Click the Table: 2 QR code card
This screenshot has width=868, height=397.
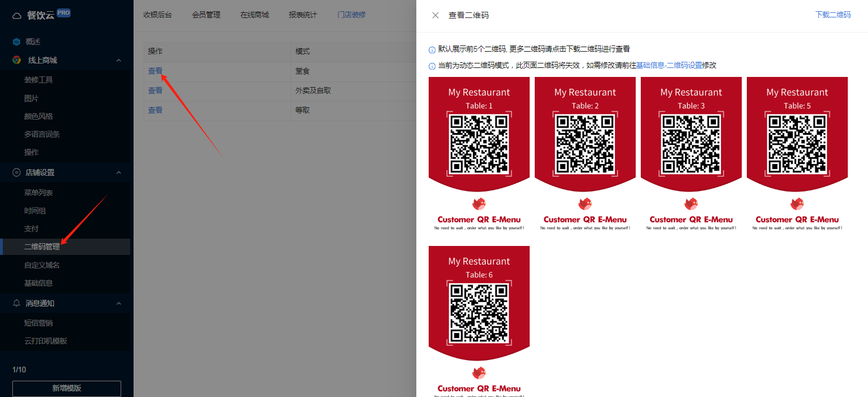(585, 154)
